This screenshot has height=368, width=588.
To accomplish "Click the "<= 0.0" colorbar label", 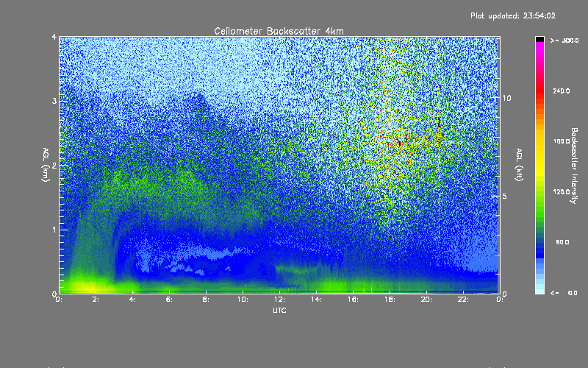I will [x=564, y=293].
